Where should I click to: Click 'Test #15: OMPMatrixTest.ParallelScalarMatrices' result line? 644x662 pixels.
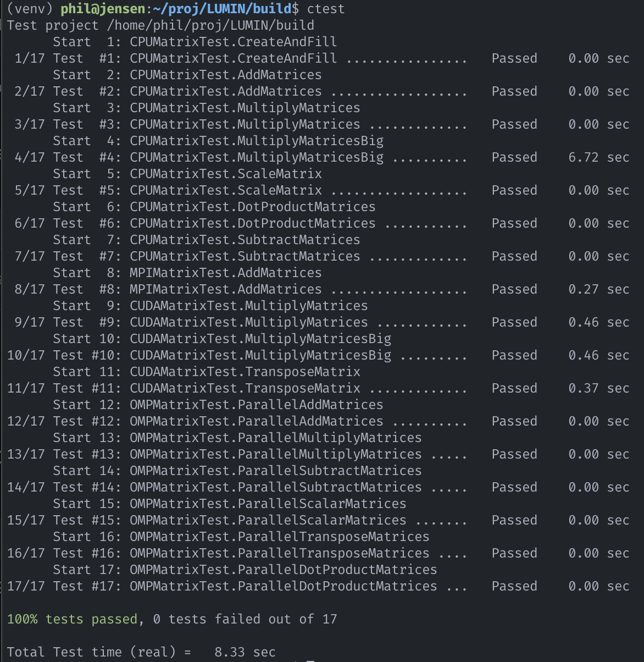coord(318,520)
